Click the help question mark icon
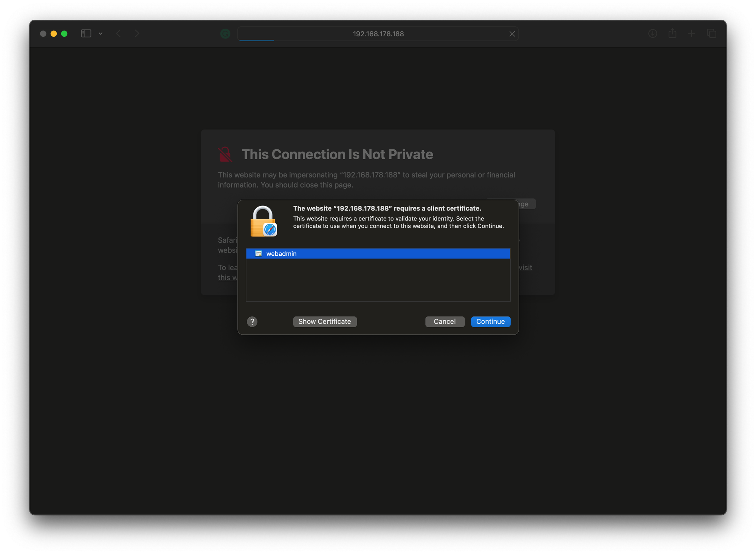The width and height of the screenshot is (756, 554). tap(253, 321)
